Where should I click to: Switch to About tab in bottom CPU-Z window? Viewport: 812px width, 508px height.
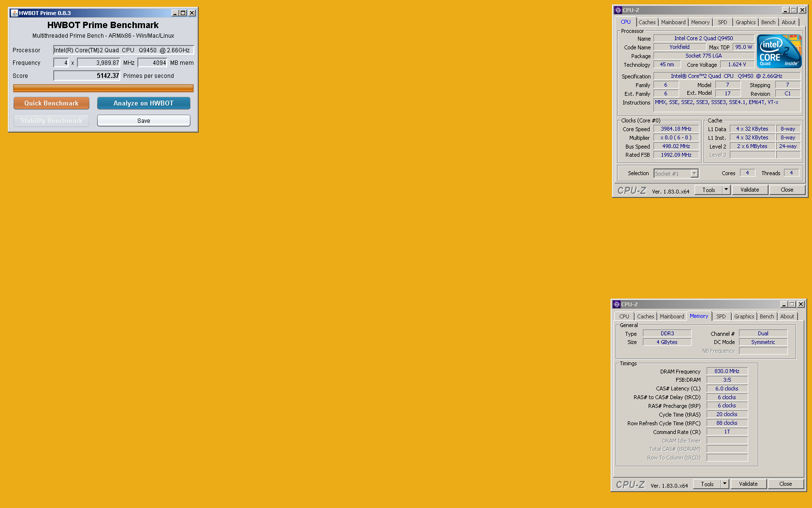tap(787, 316)
